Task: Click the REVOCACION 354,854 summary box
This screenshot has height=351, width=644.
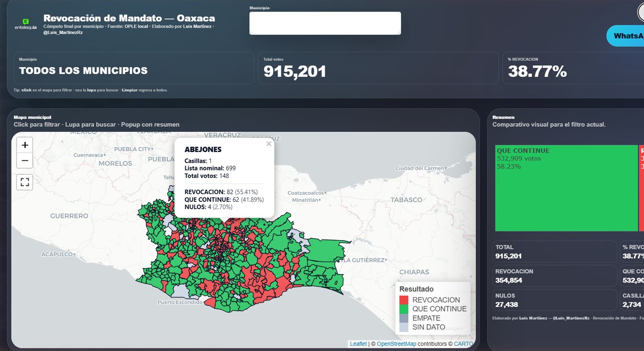Action: [x=555, y=275]
